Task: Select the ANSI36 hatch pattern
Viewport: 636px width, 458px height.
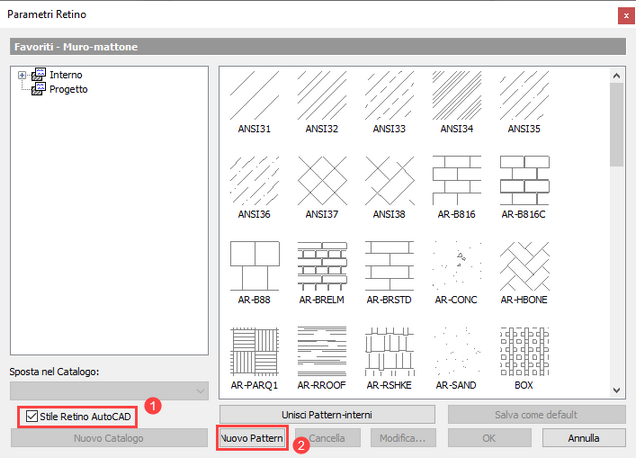Action: 254,188
